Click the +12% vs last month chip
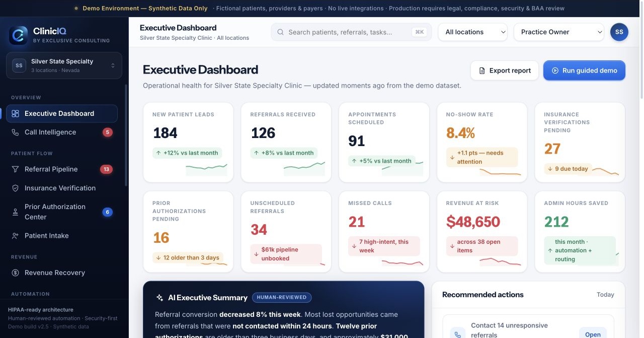The height and width of the screenshot is (338, 644). click(x=187, y=153)
